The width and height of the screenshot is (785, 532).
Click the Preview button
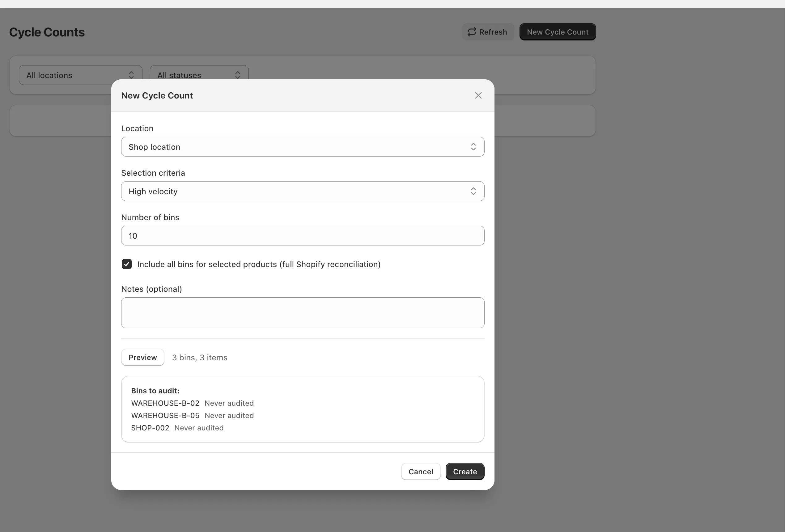pos(142,357)
